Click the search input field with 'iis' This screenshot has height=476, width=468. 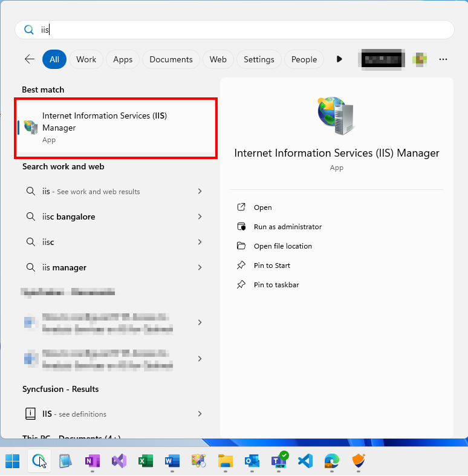[x=242, y=30]
